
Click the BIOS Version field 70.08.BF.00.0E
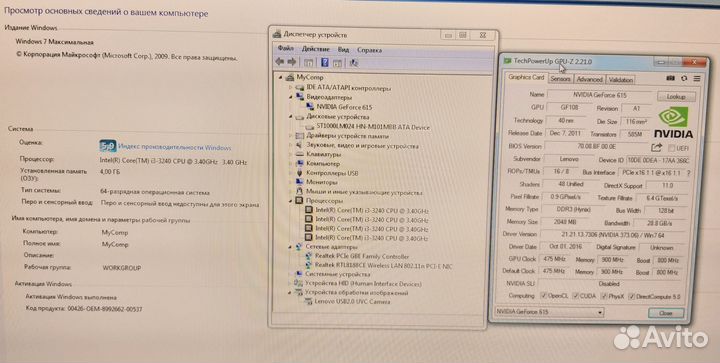click(x=596, y=147)
